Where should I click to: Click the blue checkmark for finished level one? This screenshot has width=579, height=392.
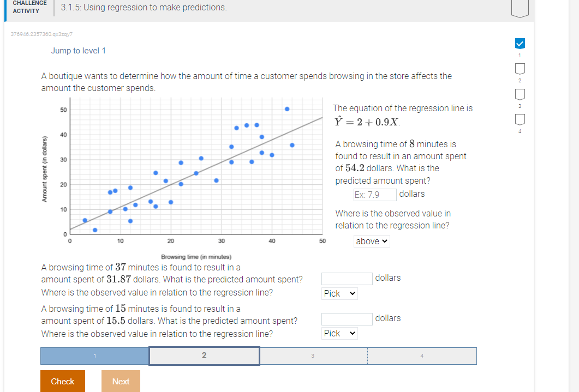(520, 43)
